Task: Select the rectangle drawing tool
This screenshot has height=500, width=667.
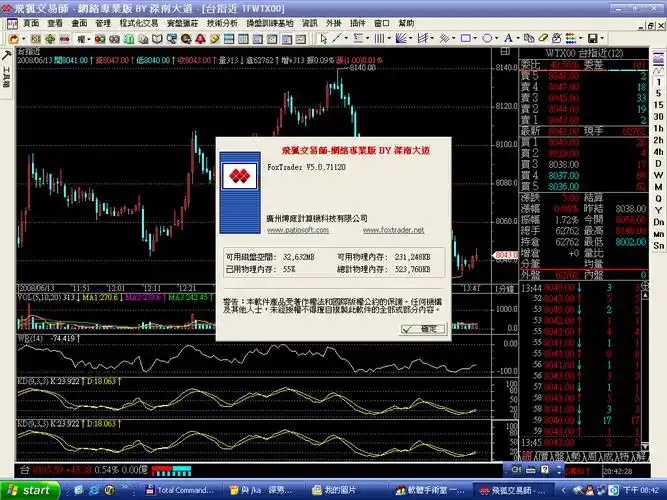Action: (466, 39)
